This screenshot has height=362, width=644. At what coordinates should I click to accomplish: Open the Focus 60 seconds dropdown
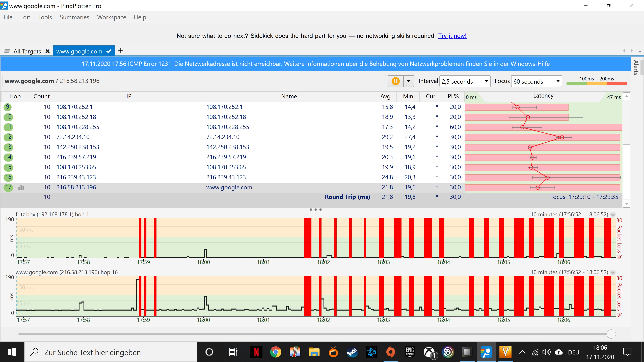tap(536, 81)
